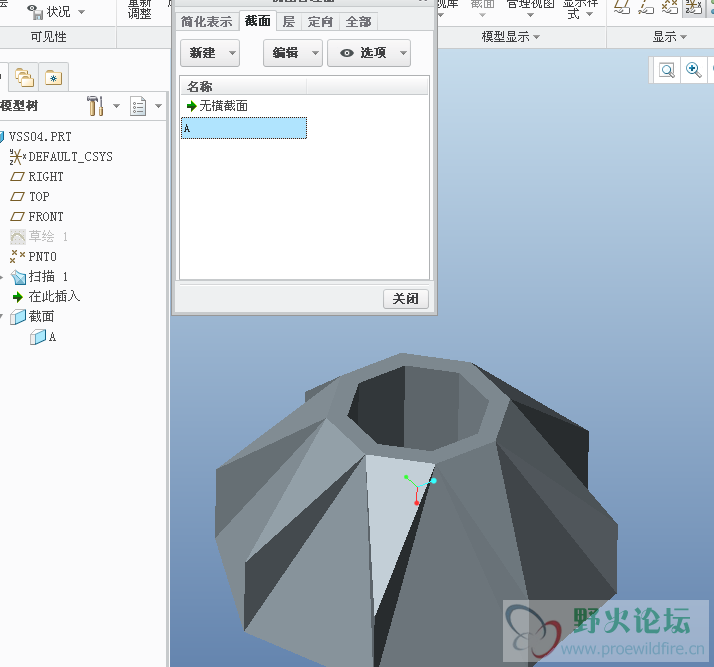This screenshot has height=667, width=714.
Task: Open the 选项 dropdown arrow
Action: [x=403, y=53]
